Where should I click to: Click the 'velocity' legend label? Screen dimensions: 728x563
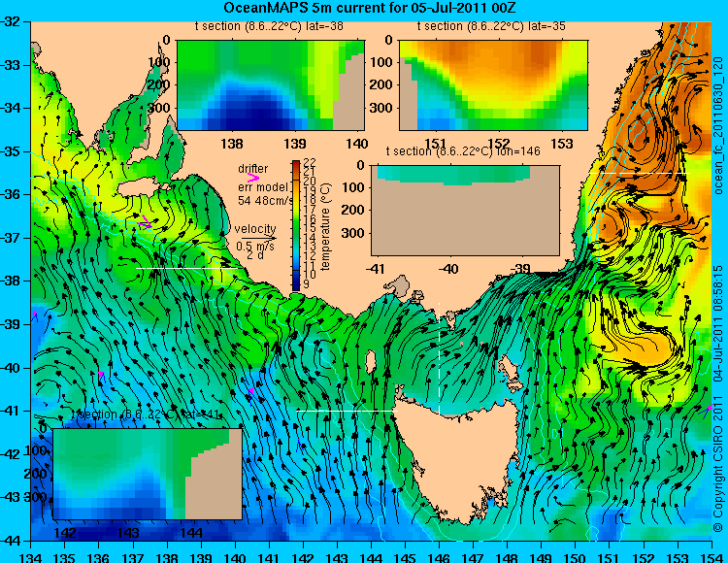pos(255,229)
